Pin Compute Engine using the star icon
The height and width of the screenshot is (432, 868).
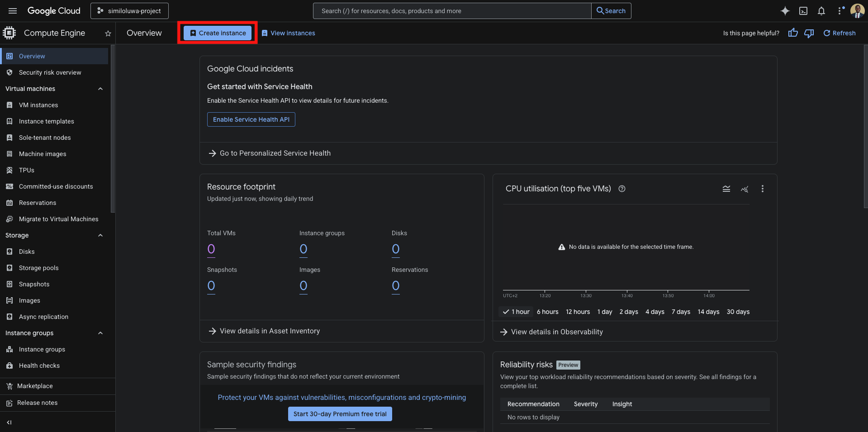click(108, 33)
